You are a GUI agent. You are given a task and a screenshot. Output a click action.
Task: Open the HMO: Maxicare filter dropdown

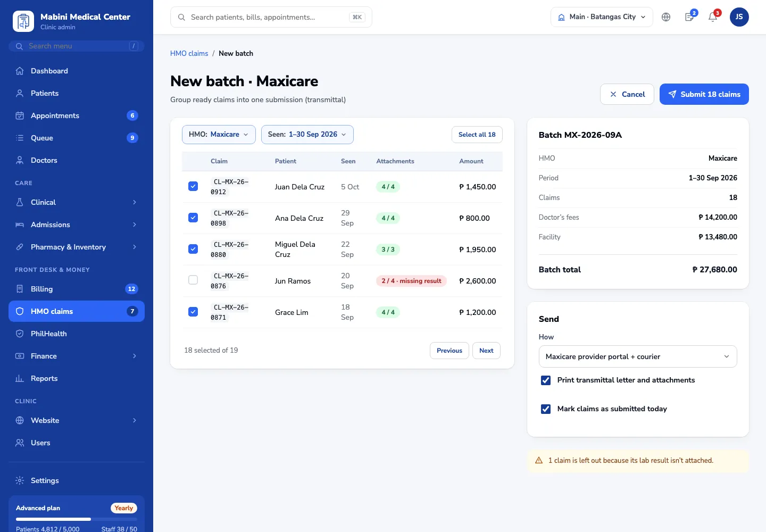[x=219, y=135]
